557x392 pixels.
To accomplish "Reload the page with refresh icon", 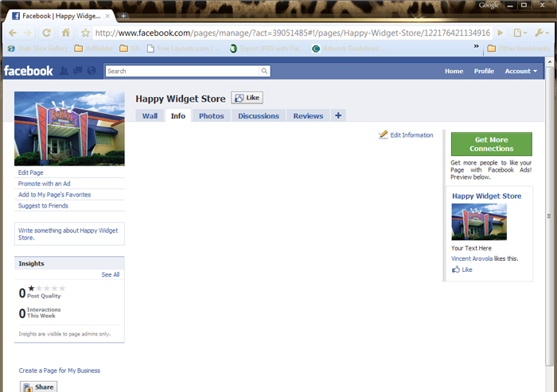I will coord(46,33).
